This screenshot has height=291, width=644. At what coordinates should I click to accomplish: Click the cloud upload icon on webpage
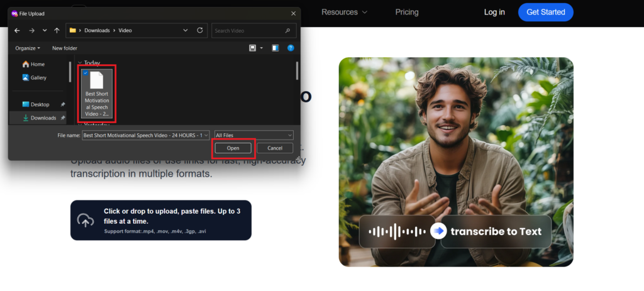(85, 221)
